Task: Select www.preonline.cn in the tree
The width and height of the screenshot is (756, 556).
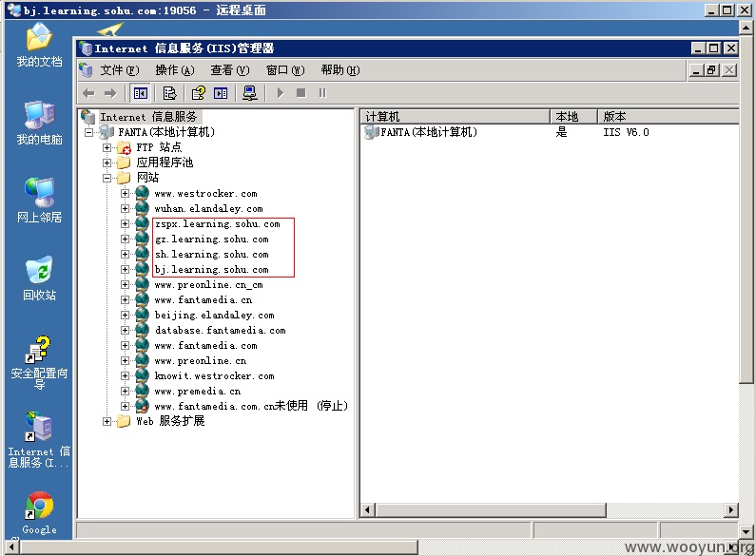Action: [x=201, y=361]
